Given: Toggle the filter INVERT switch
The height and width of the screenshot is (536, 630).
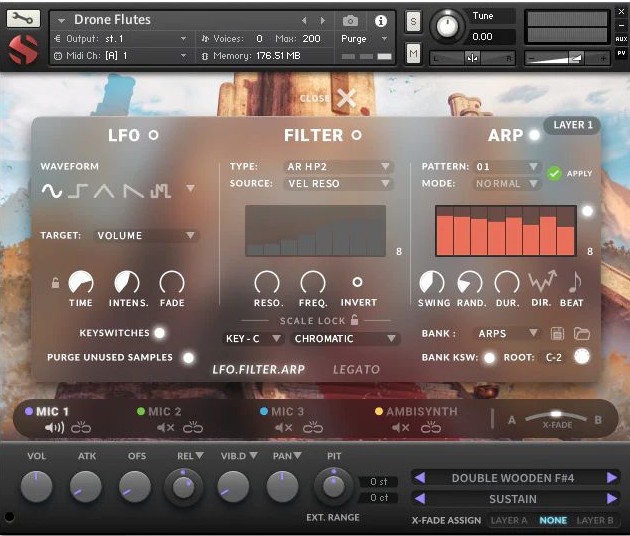Looking at the screenshot, I should click(x=357, y=282).
